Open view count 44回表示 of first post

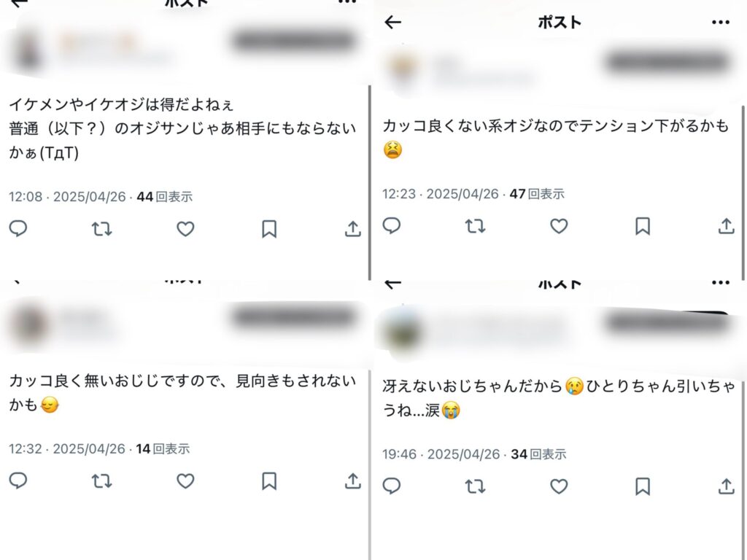164,197
